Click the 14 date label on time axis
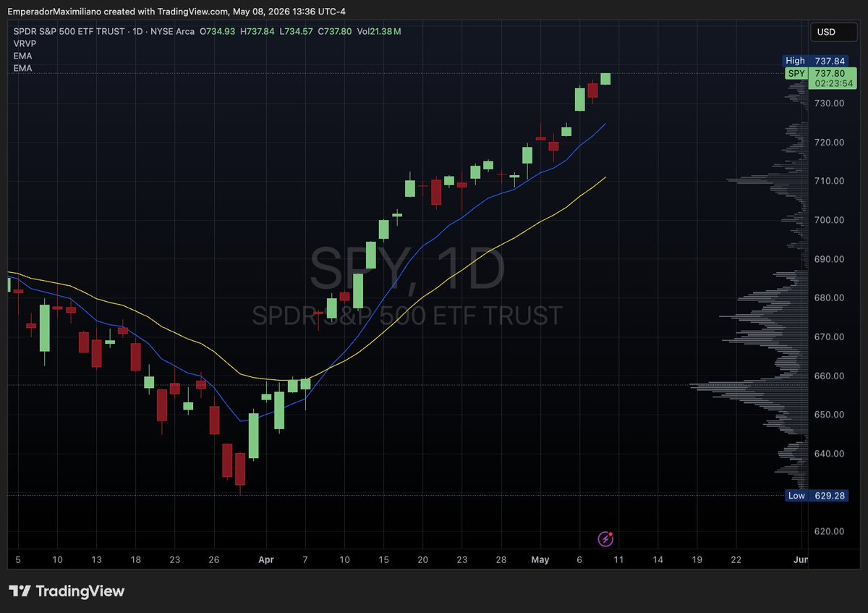 (658, 559)
